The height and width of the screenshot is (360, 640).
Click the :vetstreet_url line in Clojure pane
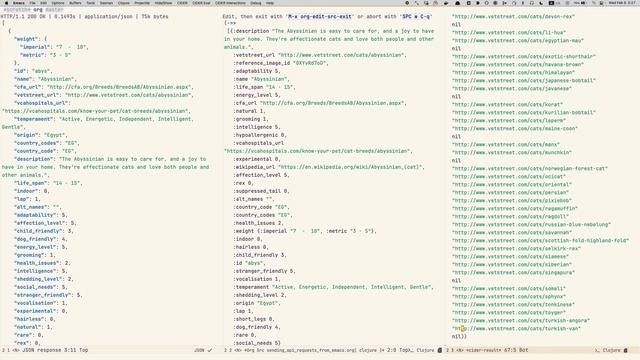tap(320, 55)
